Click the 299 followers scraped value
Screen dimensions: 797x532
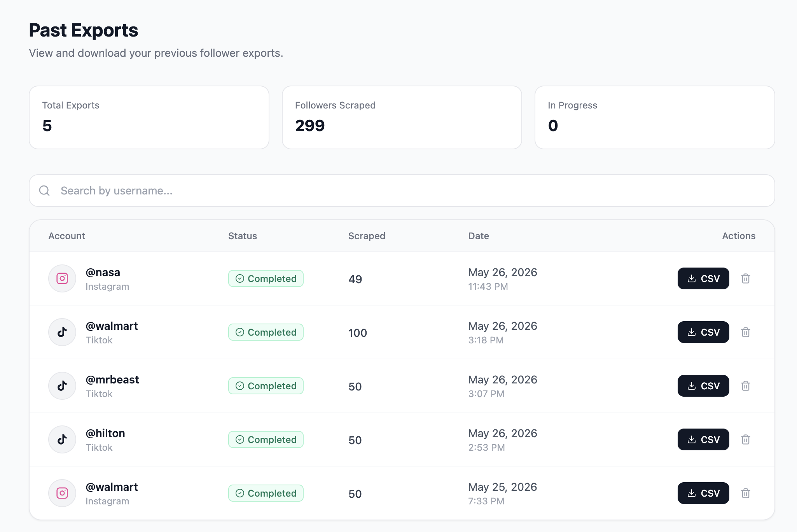pyautogui.click(x=310, y=126)
